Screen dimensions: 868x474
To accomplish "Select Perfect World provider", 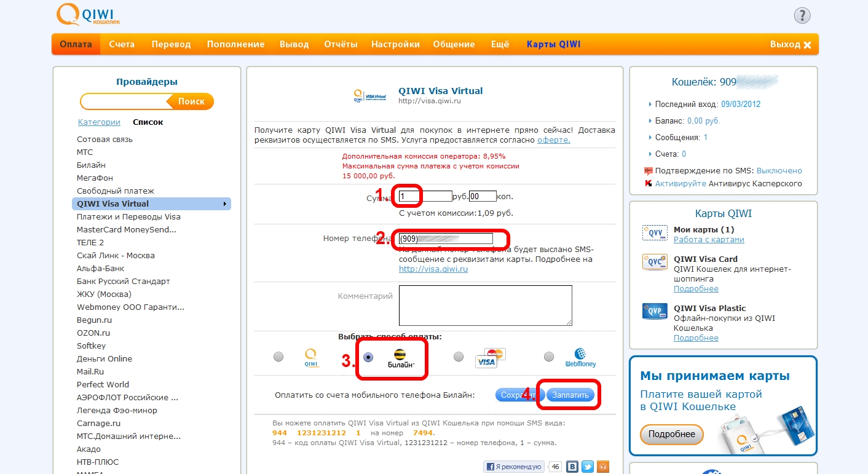I will click(103, 385).
